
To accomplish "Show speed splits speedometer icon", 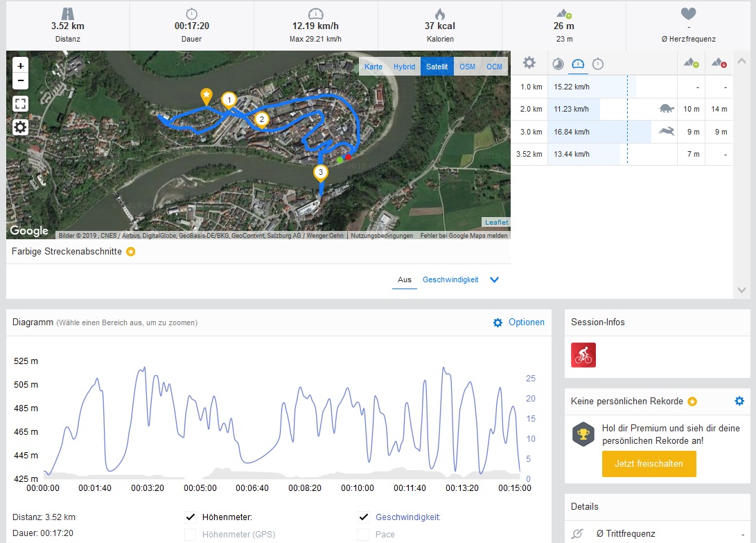I will click(578, 64).
